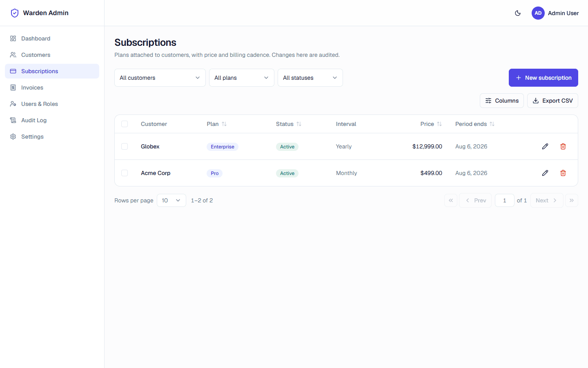Click the Warden Admin shield logo
Screen dimensions: 588x368
click(x=15, y=13)
